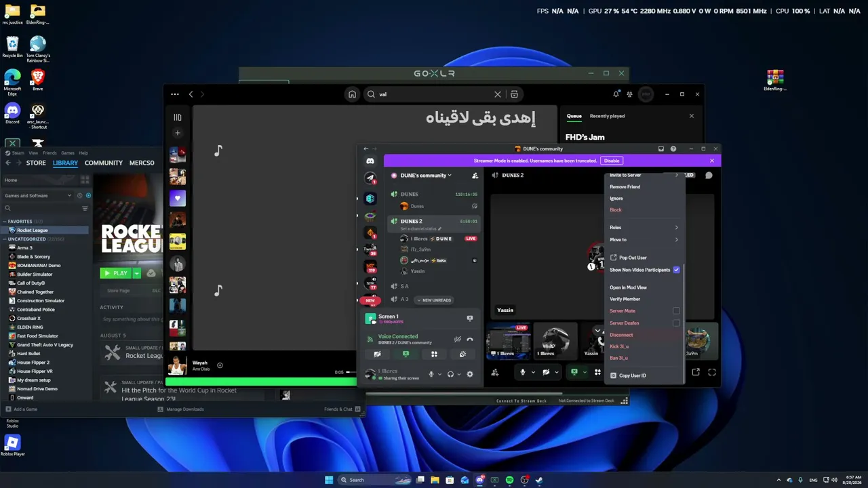Stop streaming via the Screen 1 icon
Image resolution: width=868 pixels, height=488 pixels.
(469, 318)
